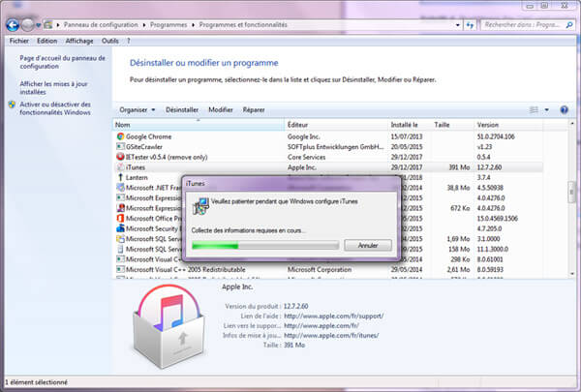
Task: Open the Edition menu
Action: click(46, 41)
